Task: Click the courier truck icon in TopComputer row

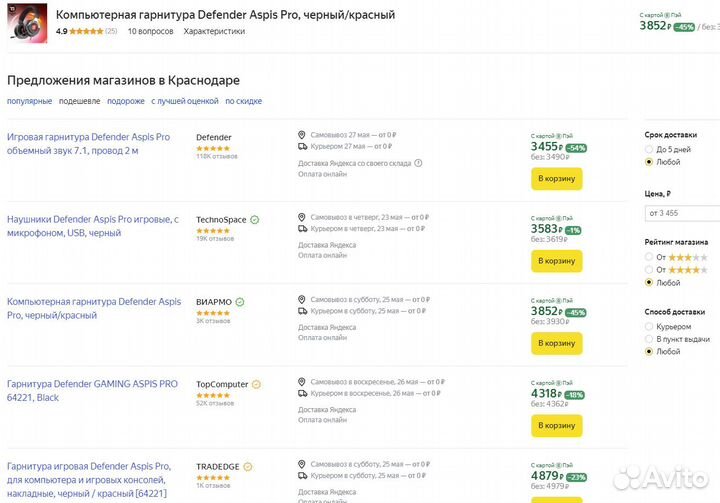Action: coord(302,393)
